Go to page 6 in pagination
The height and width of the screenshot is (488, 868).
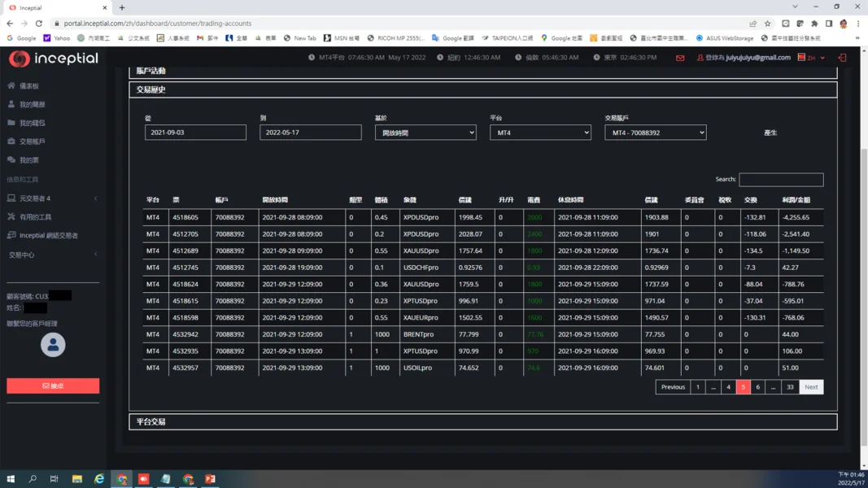[757, 387]
